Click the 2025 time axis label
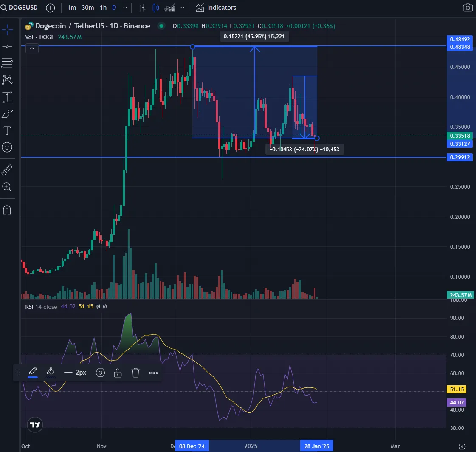 [251, 446]
